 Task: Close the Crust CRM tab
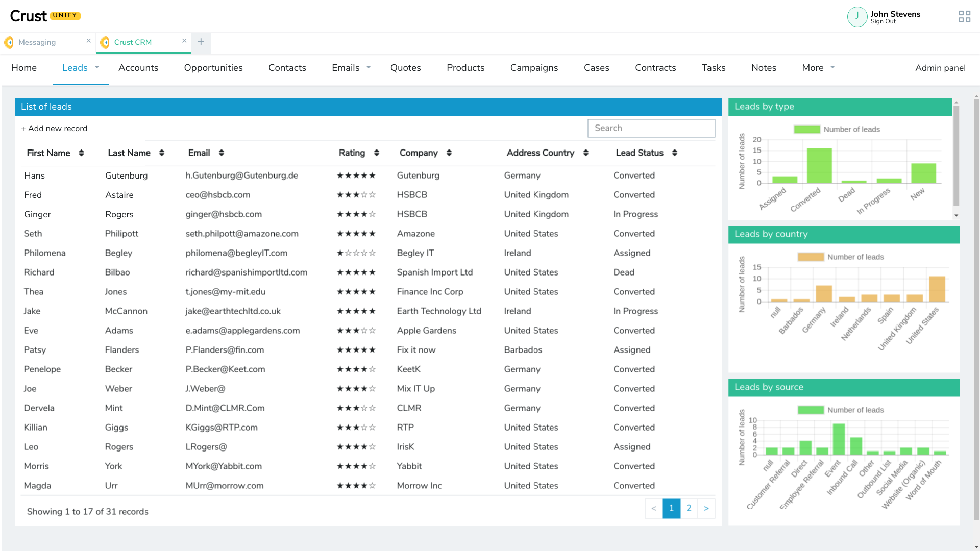coord(184,41)
